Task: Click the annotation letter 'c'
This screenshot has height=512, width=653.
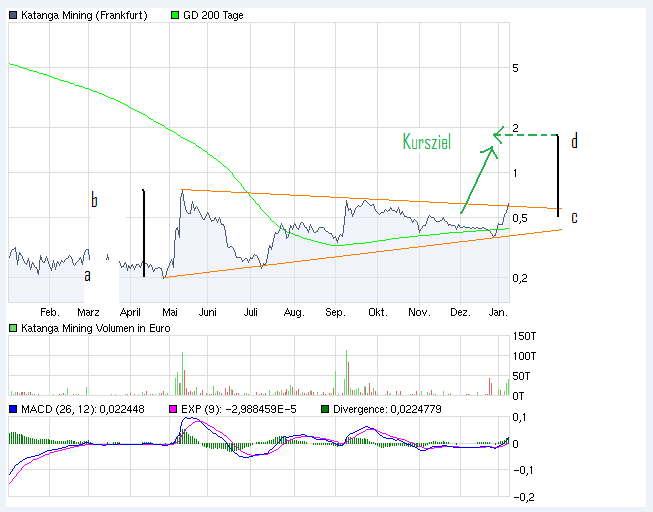Action: tap(574, 218)
